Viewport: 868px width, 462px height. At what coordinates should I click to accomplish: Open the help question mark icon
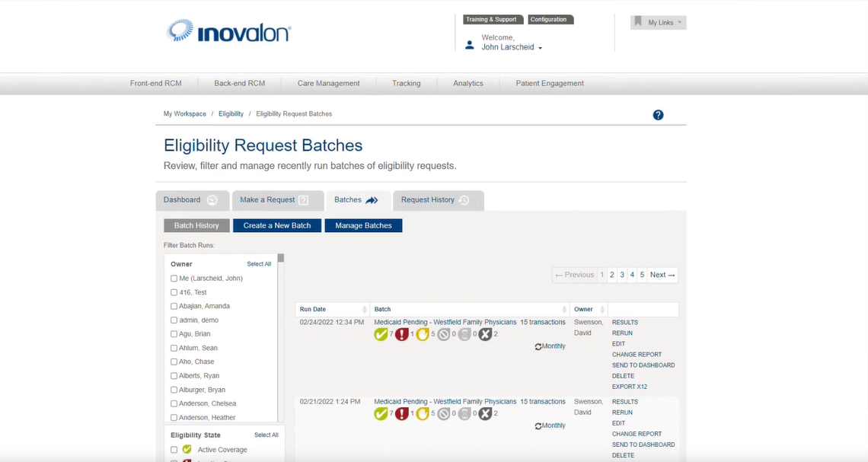pyautogui.click(x=658, y=115)
